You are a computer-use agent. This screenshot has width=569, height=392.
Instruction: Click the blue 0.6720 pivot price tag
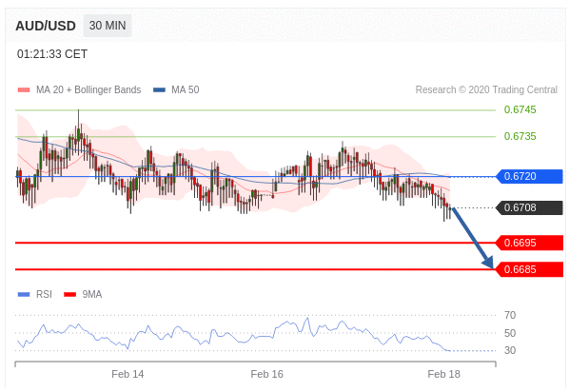(529, 176)
